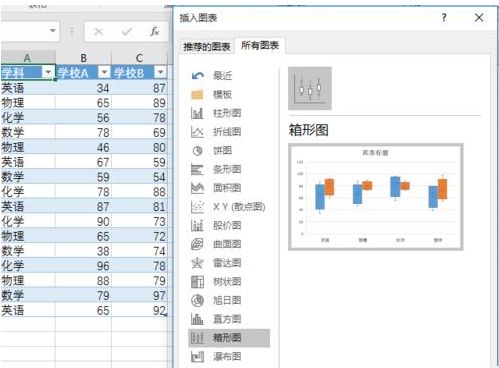Select the 瀑布图 label in chart list
The image size is (499, 368).
point(227,357)
